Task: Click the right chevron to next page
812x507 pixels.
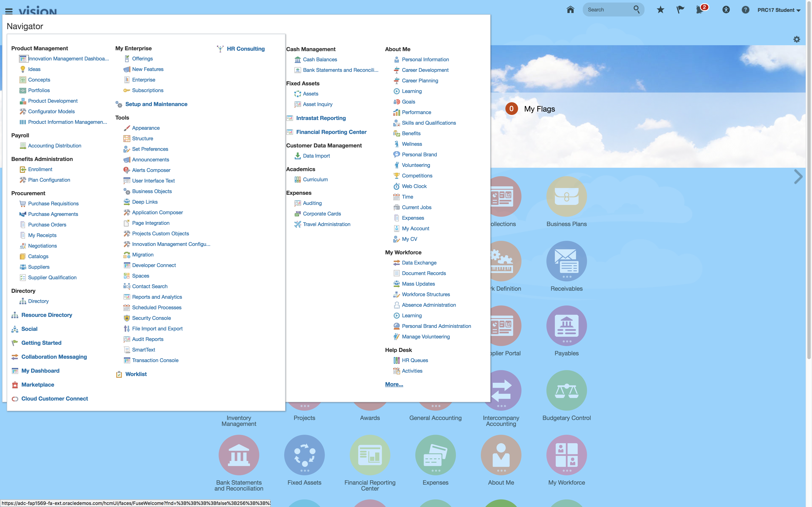Action: tap(798, 177)
